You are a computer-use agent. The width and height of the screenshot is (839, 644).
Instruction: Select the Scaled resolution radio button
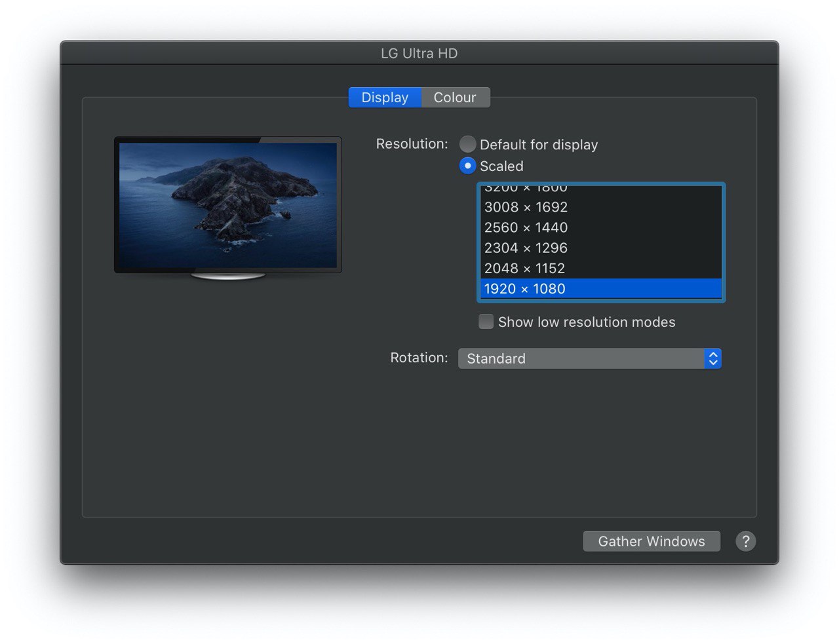point(467,166)
